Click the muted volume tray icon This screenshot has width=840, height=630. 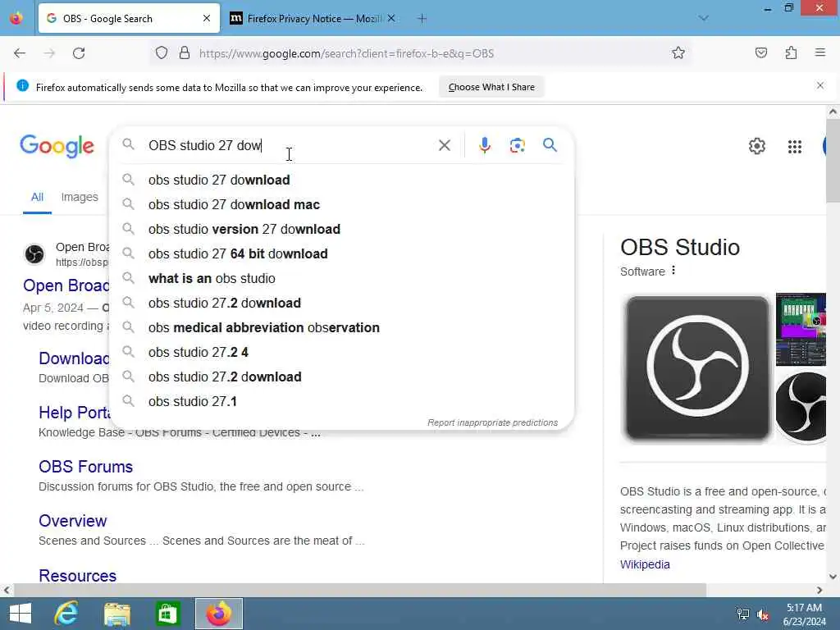(x=763, y=614)
